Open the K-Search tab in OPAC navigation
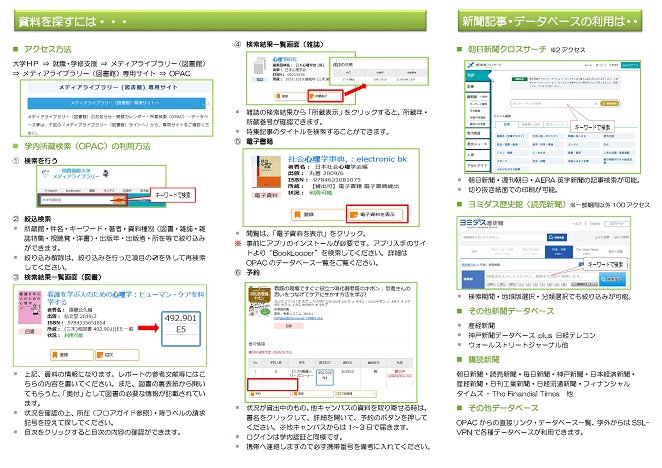This screenshot has height=468, width=662. pos(51,190)
